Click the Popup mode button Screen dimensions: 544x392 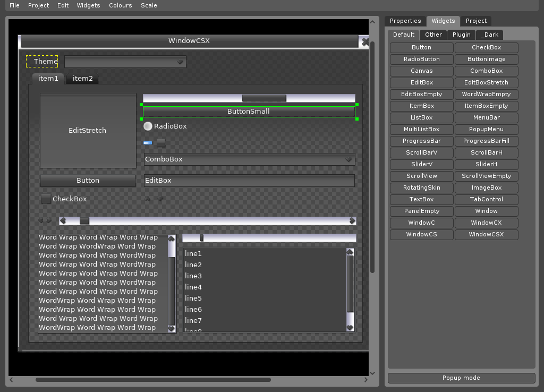click(462, 378)
